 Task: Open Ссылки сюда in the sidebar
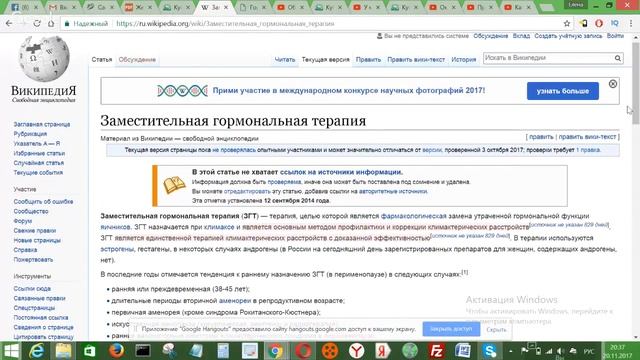click(32, 289)
